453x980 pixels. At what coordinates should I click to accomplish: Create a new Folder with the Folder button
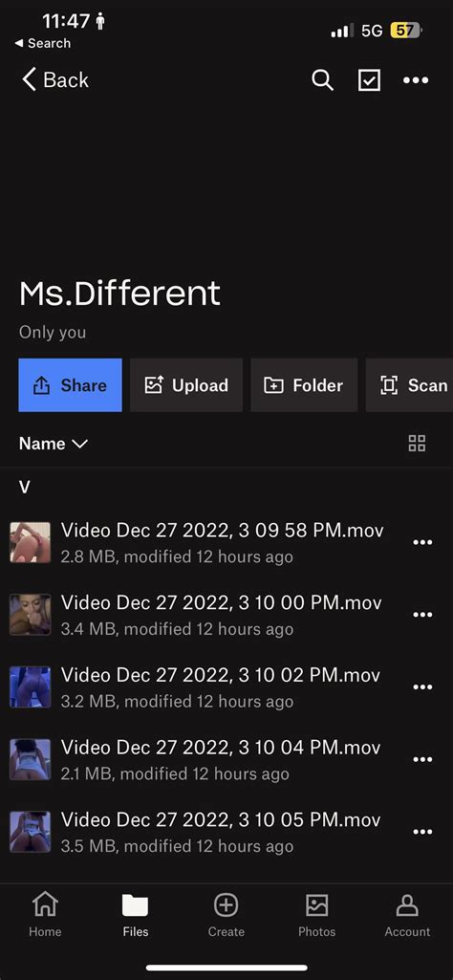point(304,385)
